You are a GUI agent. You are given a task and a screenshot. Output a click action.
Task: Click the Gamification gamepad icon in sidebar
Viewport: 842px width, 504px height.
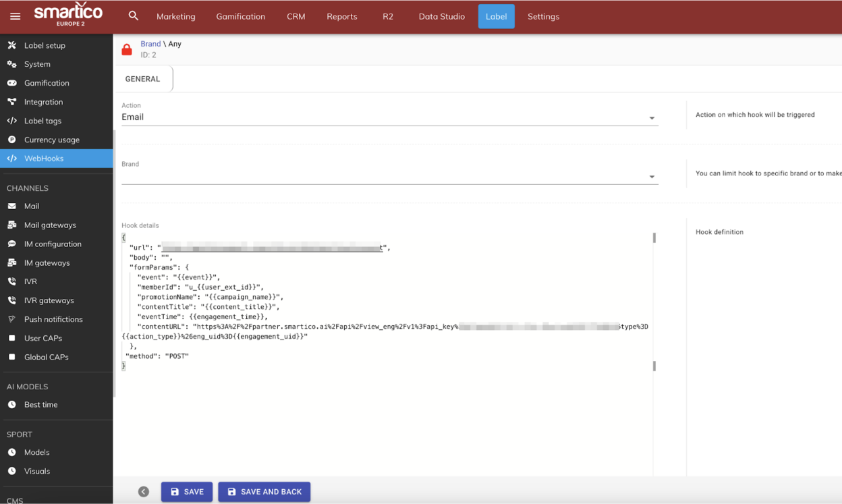[12, 83]
